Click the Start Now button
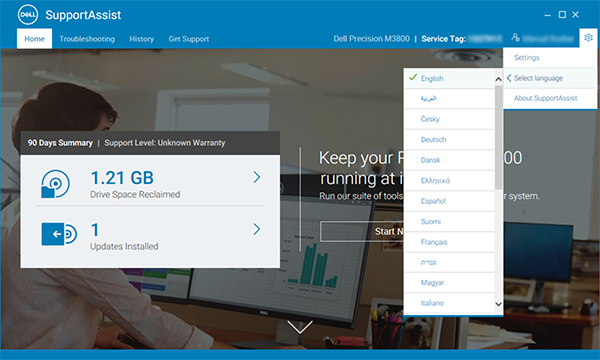600x360 pixels. point(362,231)
